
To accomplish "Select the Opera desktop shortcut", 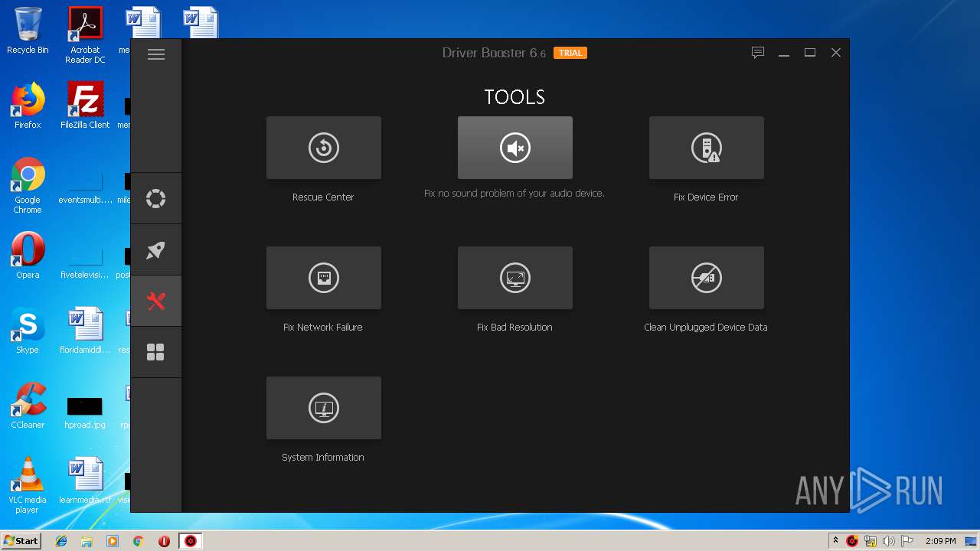I will click(28, 256).
